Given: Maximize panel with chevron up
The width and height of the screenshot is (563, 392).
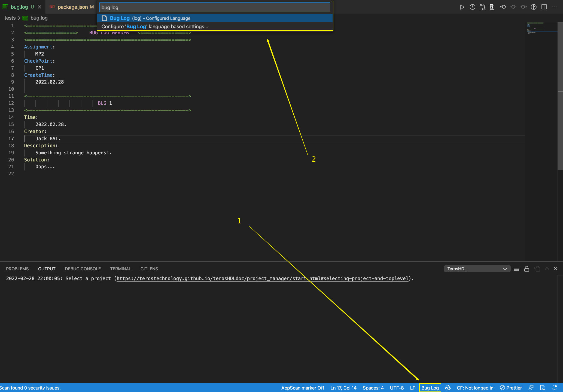Looking at the screenshot, I should [x=547, y=269].
